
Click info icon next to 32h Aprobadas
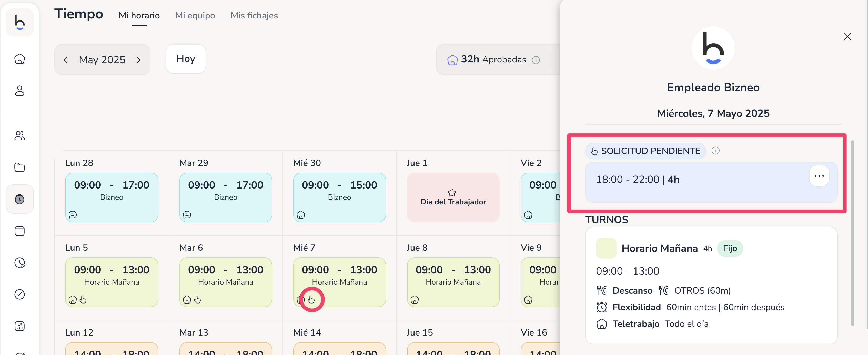[536, 60]
